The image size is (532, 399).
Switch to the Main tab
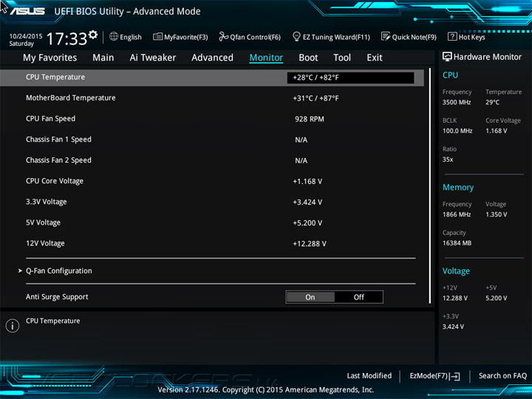point(103,58)
